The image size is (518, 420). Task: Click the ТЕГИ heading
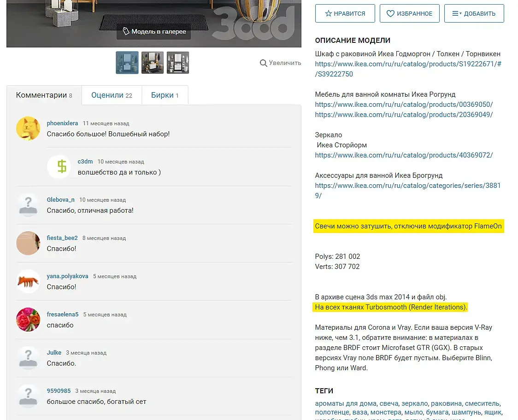click(324, 391)
